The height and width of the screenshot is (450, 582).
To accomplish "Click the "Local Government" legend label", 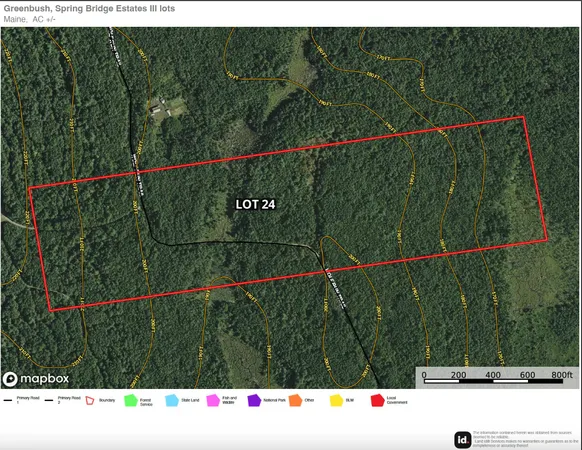I will pyautogui.click(x=397, y=400).
